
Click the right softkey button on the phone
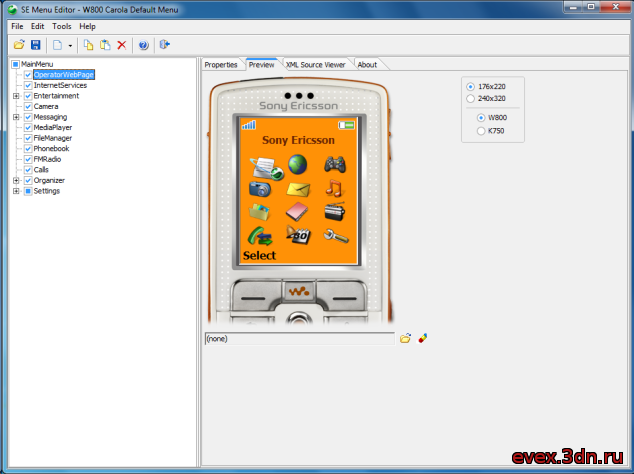tap(344, 298)
